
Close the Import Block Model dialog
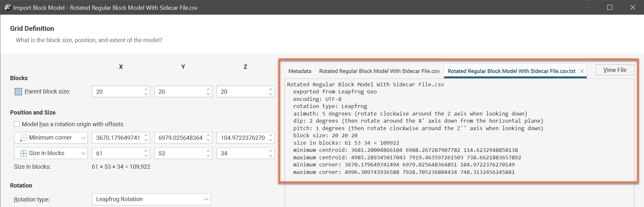tap(632, 7)
